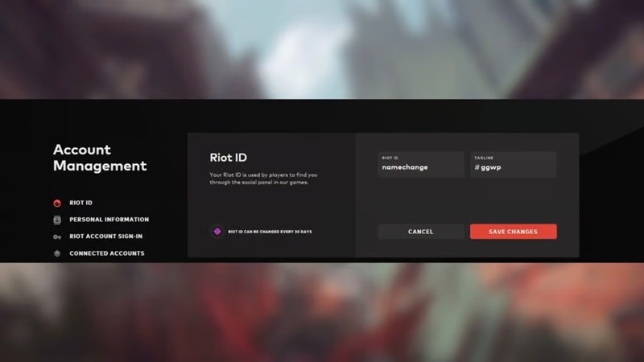Open the PERSONAL INFORMATION section label
Screen dimensions: 644x362
[x=109, y=220]
